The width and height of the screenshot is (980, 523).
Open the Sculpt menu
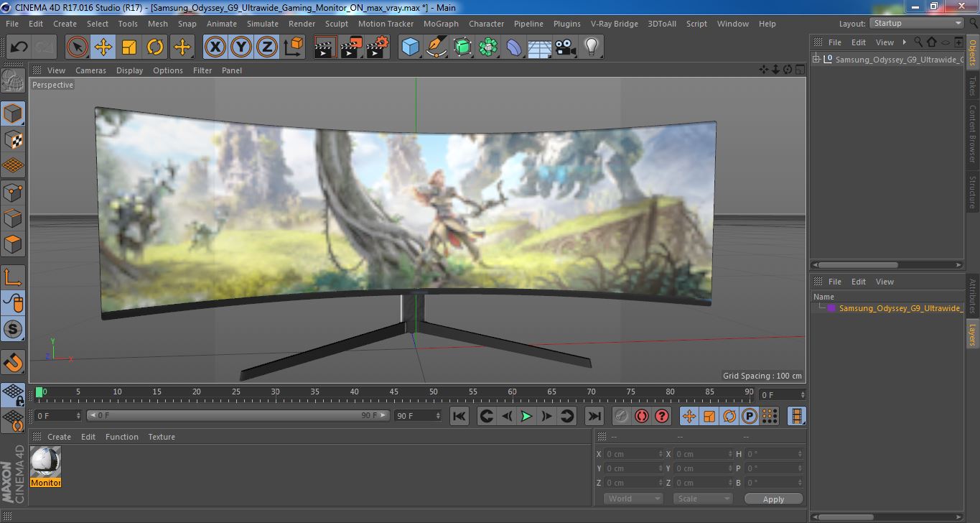337,24
